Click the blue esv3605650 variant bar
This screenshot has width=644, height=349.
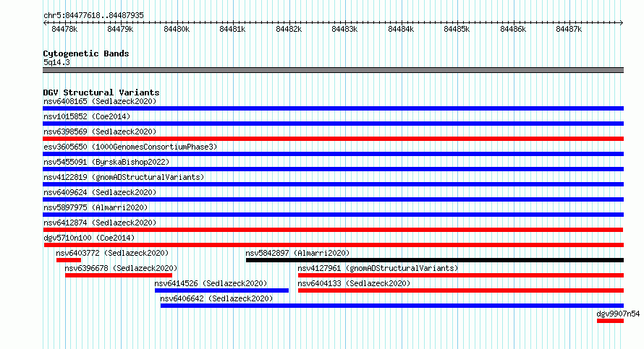pos(333,154)
